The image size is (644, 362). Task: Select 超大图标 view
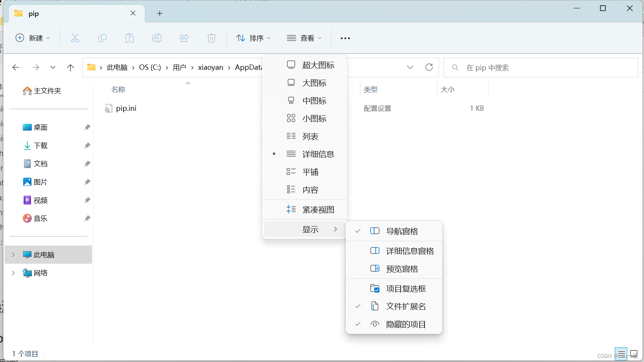(x=305, y=65)
